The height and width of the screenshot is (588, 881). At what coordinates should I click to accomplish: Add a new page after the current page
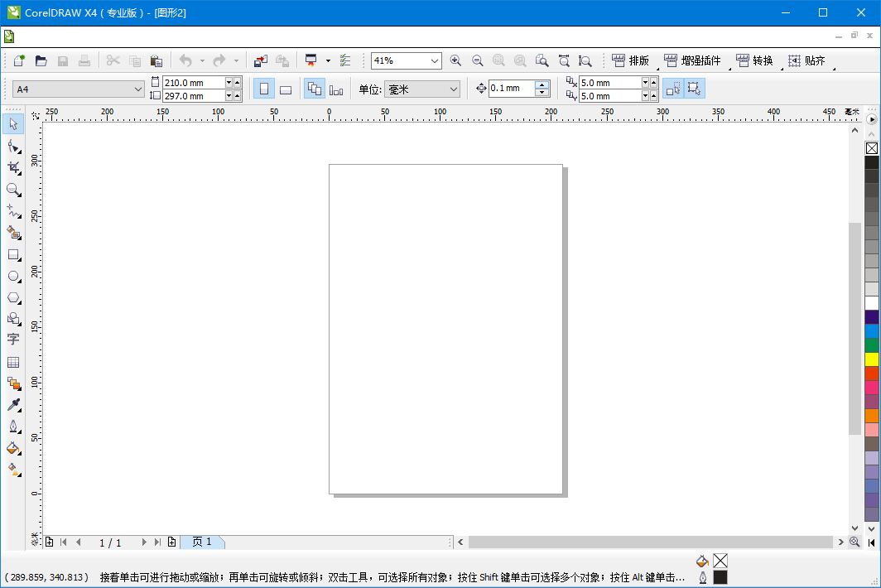pos(172,542)
